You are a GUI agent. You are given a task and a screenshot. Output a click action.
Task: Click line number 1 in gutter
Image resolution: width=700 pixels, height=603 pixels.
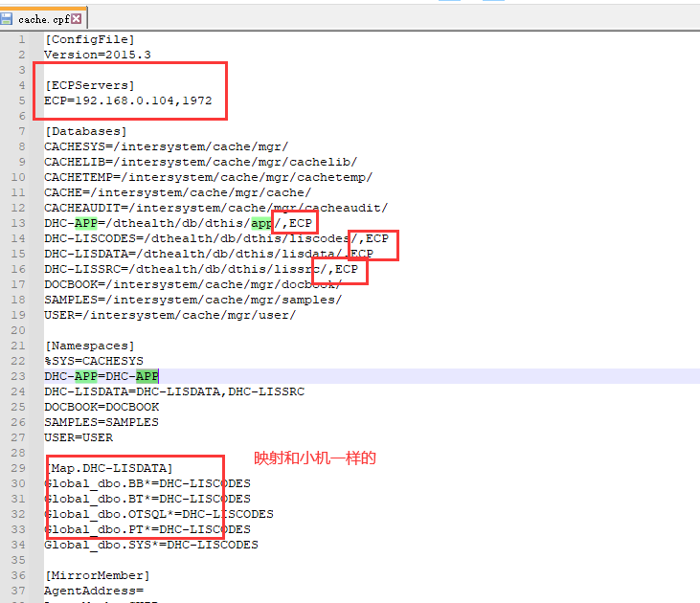click(x=21, y=39)
